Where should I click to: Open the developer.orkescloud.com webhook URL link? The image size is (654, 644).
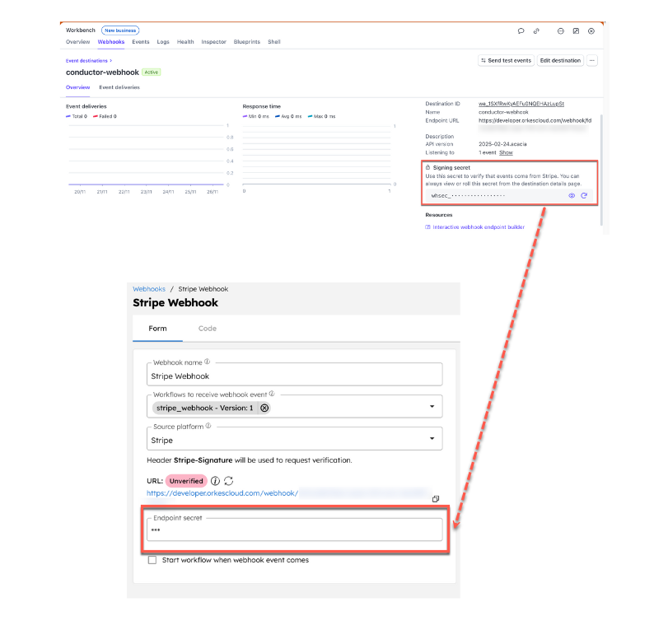click(x=222, y=493)
